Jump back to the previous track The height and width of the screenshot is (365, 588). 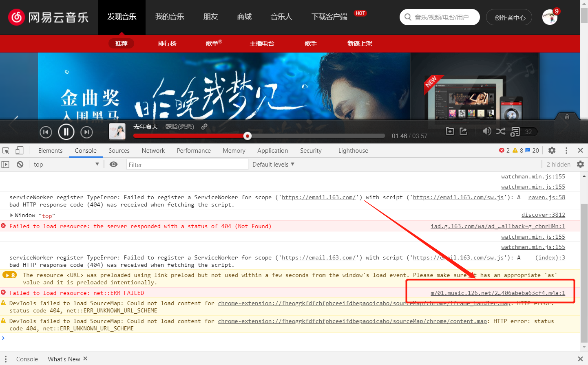click(46, 132)
